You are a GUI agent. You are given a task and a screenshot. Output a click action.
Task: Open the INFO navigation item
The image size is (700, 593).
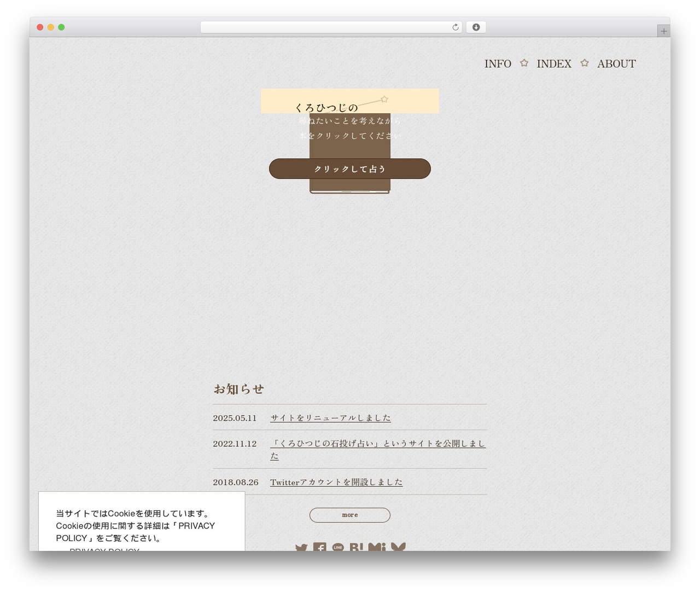pos(498,64)
